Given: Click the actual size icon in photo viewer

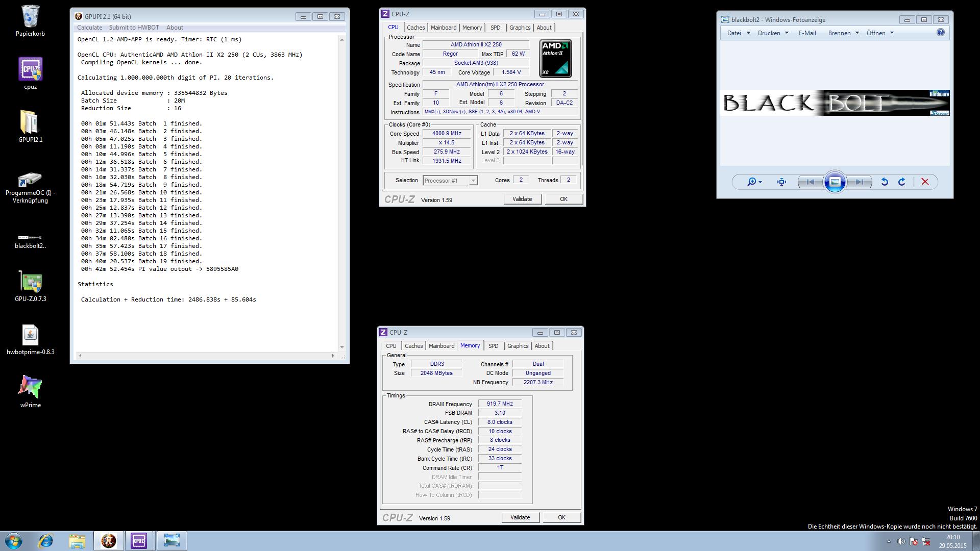Looking at the screenshot, I should pyautogui.click(x=781, y=182).
